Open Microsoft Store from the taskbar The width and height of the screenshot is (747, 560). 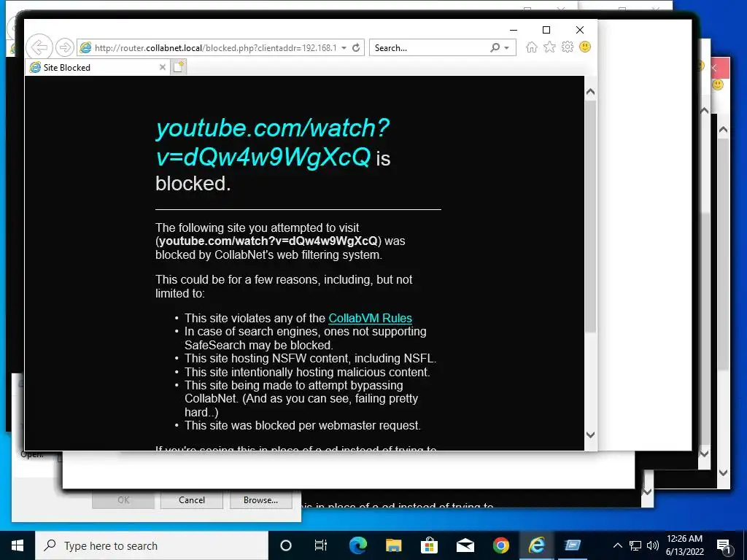coord(429,545)
